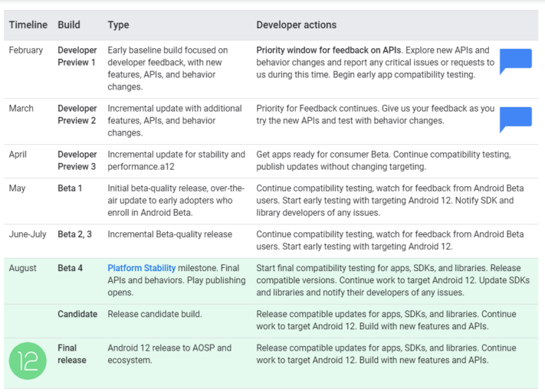Click 'Initial beta-quality release' description

tap(176, 201)
